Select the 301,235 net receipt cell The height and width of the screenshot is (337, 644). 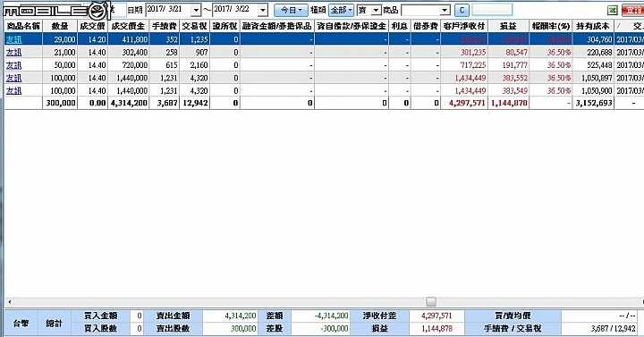[464, 52]
